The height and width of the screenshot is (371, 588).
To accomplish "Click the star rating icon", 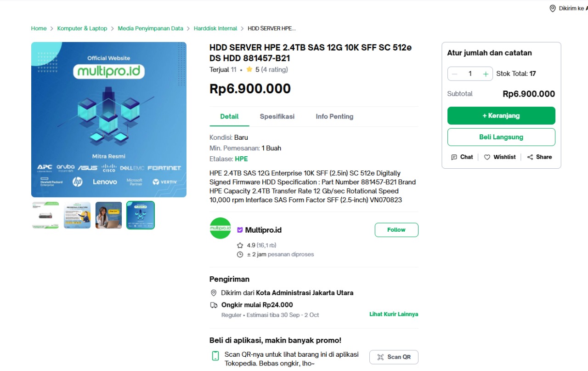I will (249, 70).
